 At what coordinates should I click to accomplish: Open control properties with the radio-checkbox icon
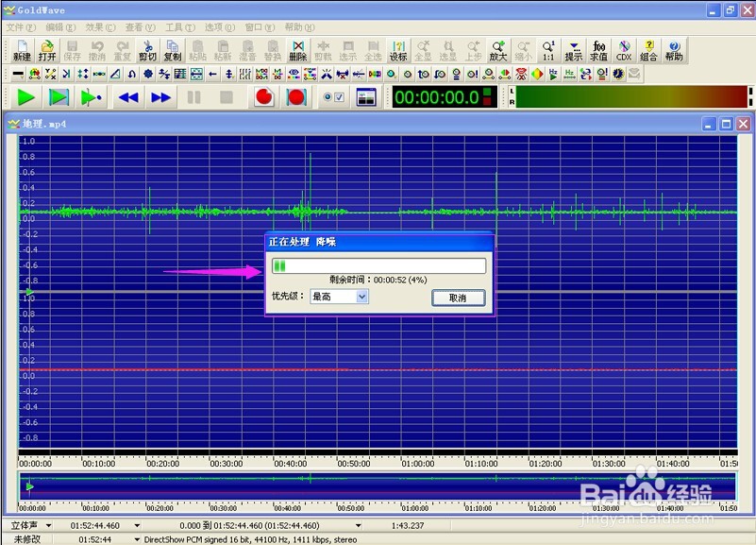coord(334,97)
